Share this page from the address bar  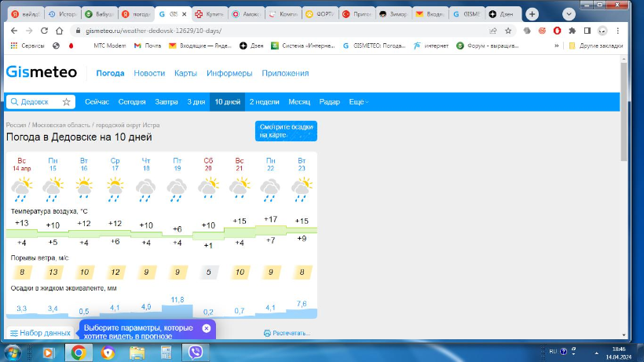(x=493, y=31)
